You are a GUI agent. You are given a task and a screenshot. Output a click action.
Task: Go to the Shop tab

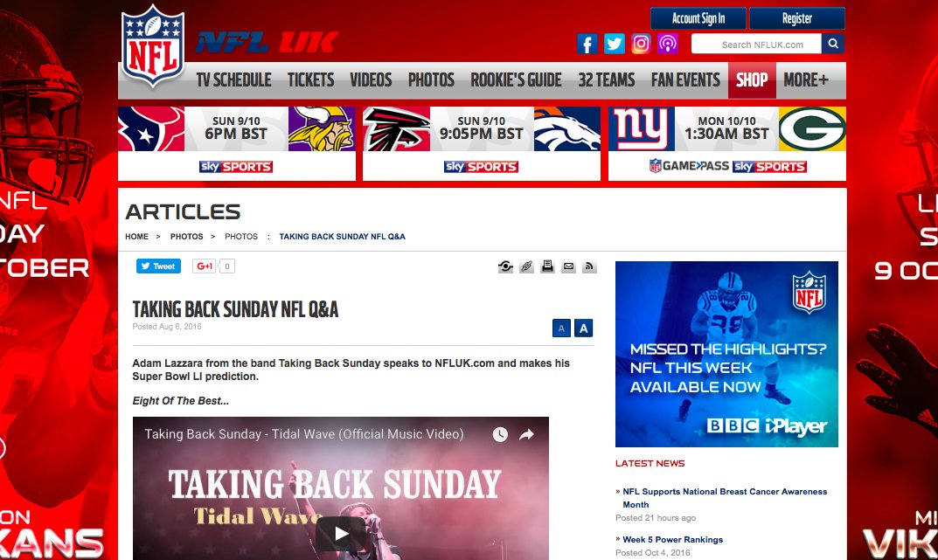752,80
